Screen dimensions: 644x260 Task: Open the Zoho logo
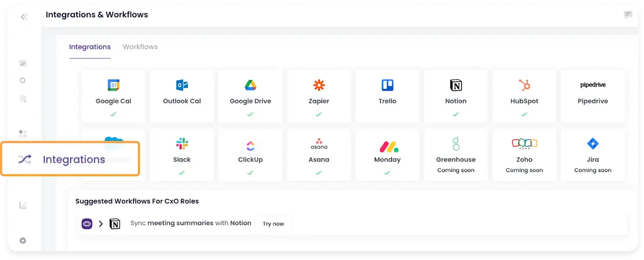coord(524,143)
